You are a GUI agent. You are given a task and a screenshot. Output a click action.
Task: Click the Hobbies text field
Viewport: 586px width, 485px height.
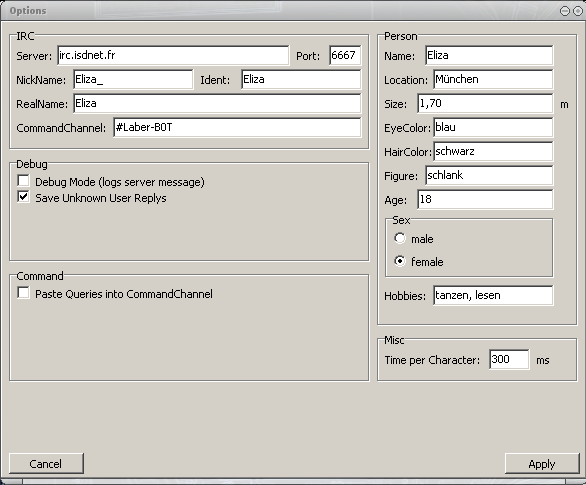click(x=493, y=296)
